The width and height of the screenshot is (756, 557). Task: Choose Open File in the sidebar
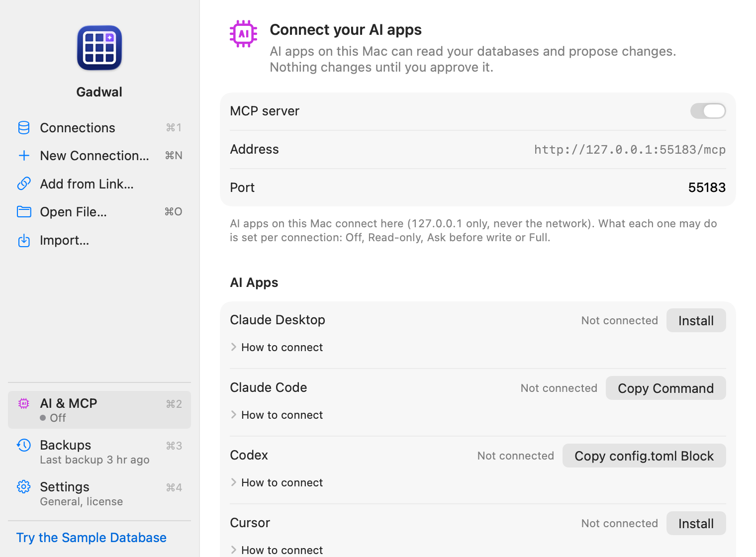tap(99, 212)
